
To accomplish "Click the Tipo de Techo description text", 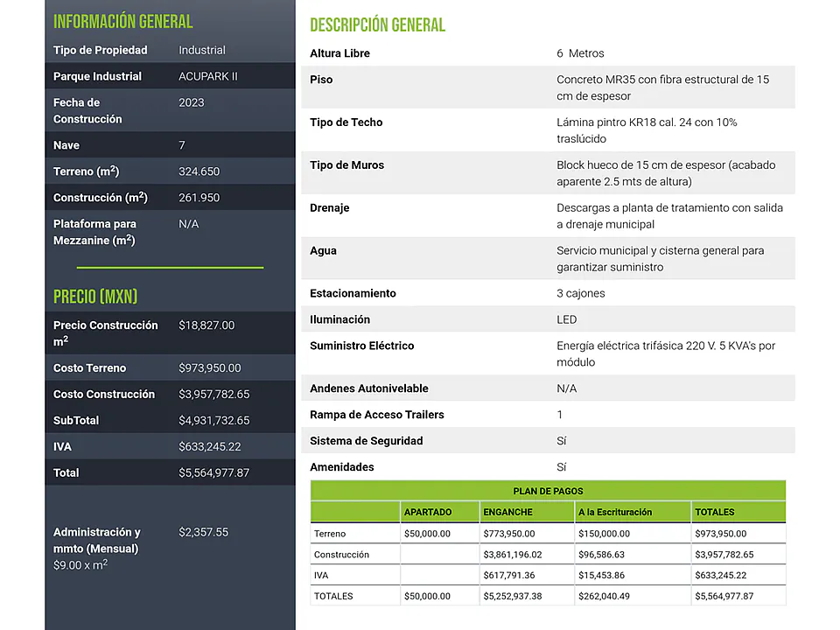I will coord(647,130).
